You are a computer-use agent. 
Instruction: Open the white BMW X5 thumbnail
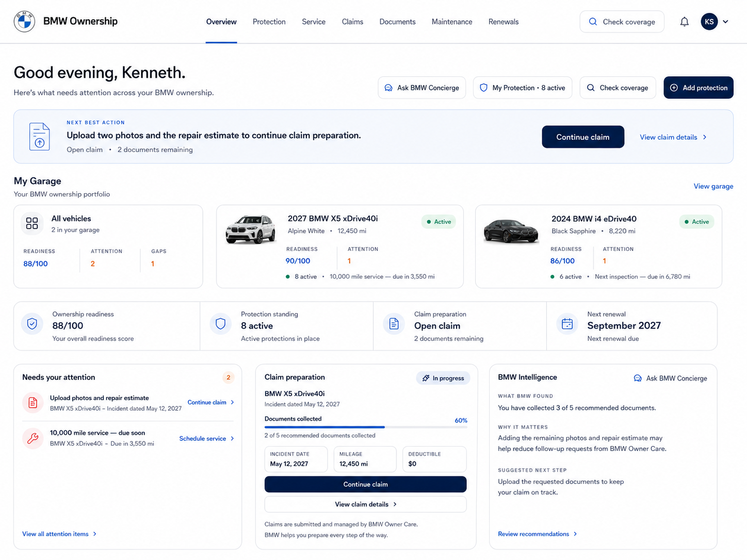[251, 229]
